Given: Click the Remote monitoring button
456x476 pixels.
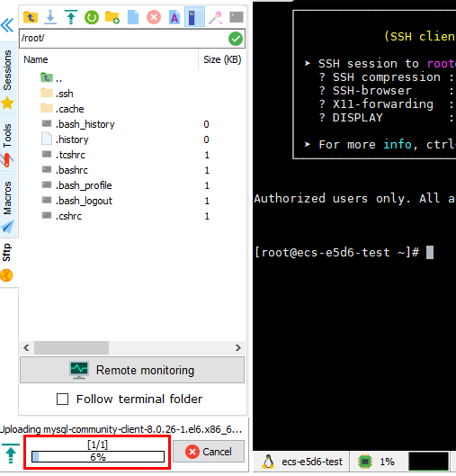Looking at the screenshot, I should coord(132,370).
